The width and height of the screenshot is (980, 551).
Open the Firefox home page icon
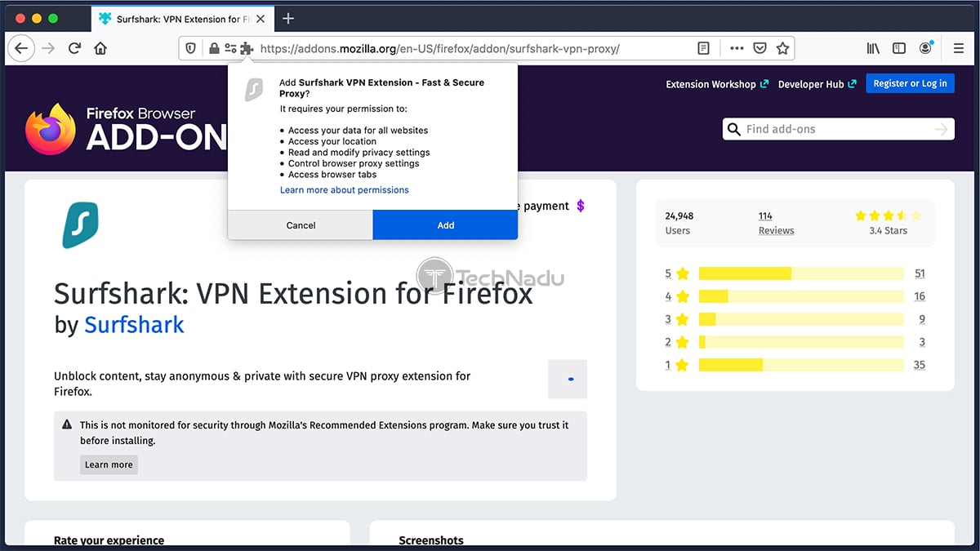pyautogui.click(x=100, y=48)
